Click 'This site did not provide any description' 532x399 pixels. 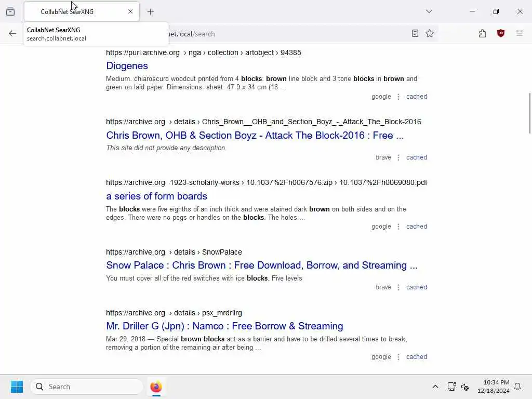click(x=166, y=148)
